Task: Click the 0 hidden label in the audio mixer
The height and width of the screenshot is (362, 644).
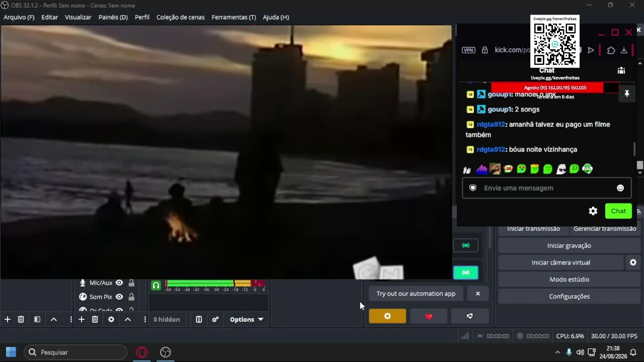Action: [x=167, y=319]
